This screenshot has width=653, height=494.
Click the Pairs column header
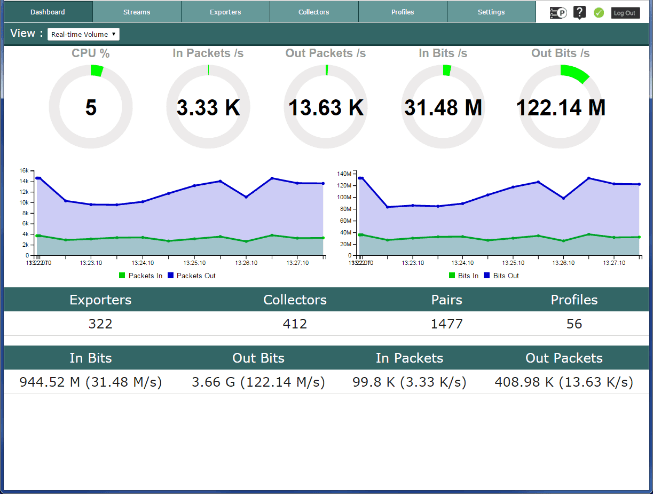pos(446,299)
